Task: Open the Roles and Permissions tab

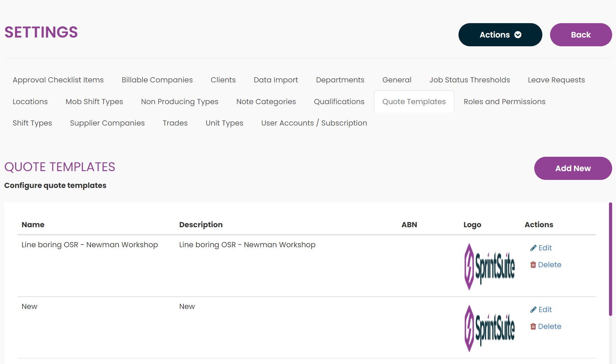Action: pyautogui.click(x=504, y=102)
